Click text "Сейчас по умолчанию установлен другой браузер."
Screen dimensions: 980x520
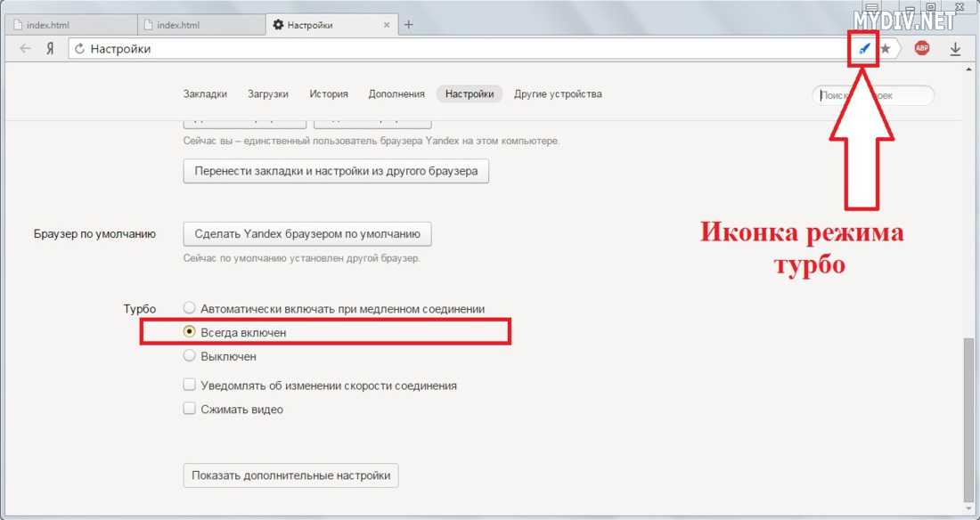[x=302, y=258]
